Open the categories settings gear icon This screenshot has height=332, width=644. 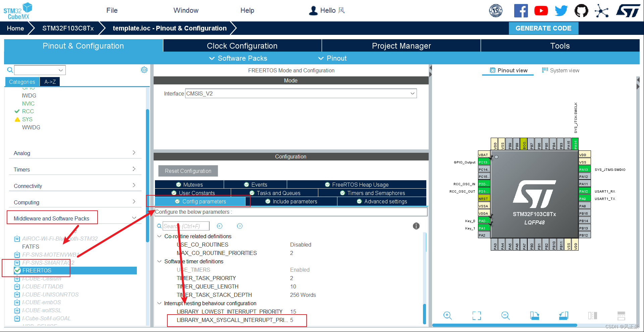point(144,70)
